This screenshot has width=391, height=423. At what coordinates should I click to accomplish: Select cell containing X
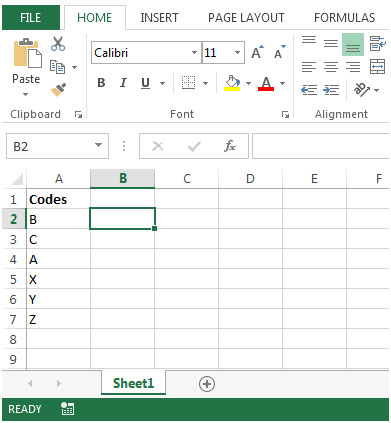[59, 279]
